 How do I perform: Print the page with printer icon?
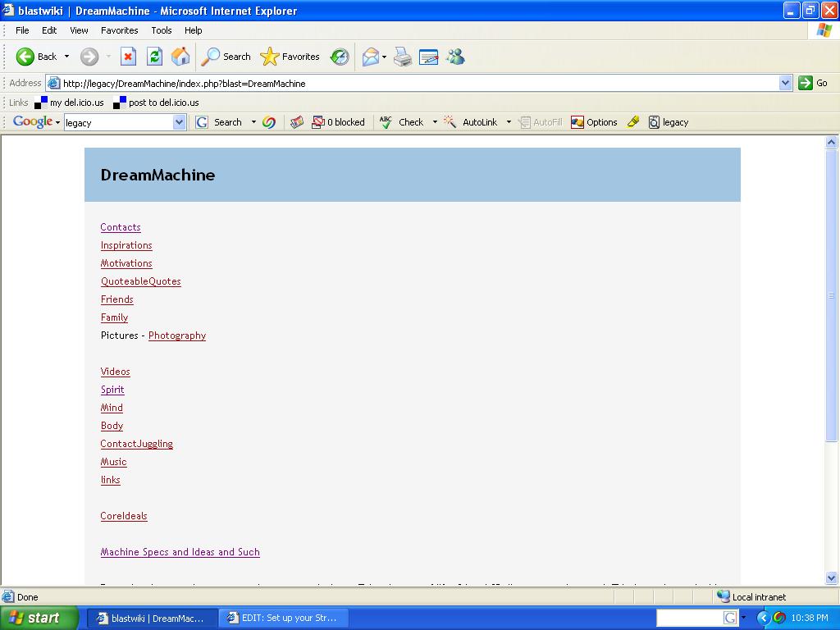403,57
